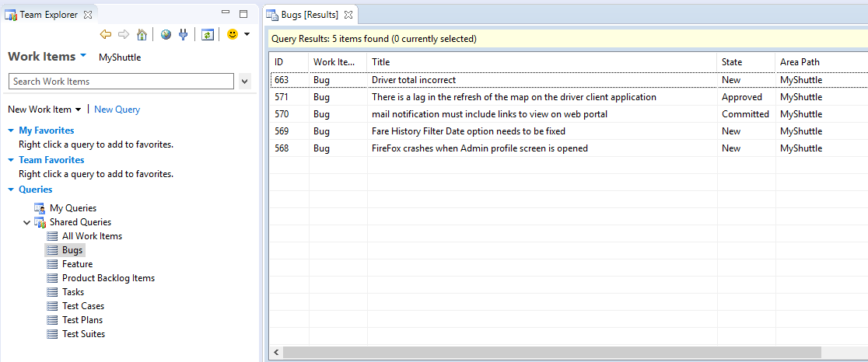Select Fare History Filter Date bug title

(x=468, y=131)
